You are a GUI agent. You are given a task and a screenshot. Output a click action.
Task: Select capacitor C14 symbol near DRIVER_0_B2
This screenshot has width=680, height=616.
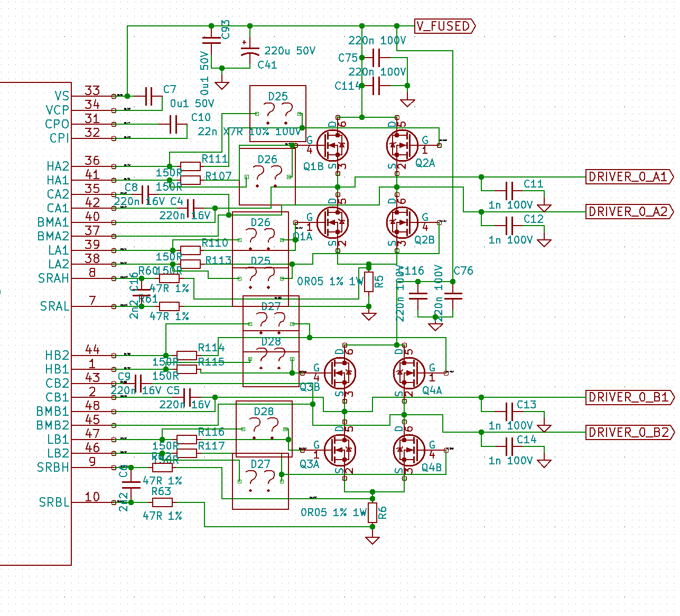tap(510, 446)
